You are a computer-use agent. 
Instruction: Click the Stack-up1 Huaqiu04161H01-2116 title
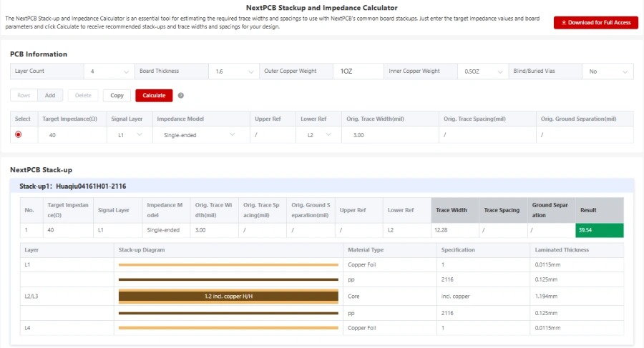[x=73, y=187]
